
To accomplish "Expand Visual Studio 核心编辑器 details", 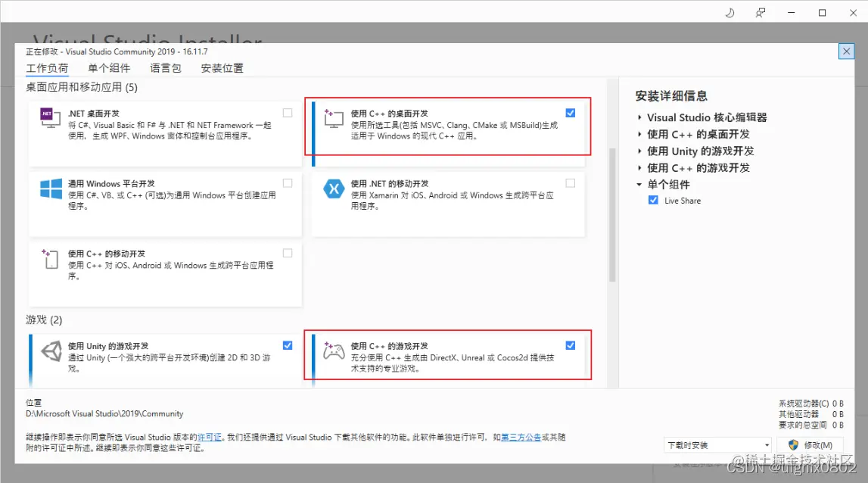I will 639,117.
